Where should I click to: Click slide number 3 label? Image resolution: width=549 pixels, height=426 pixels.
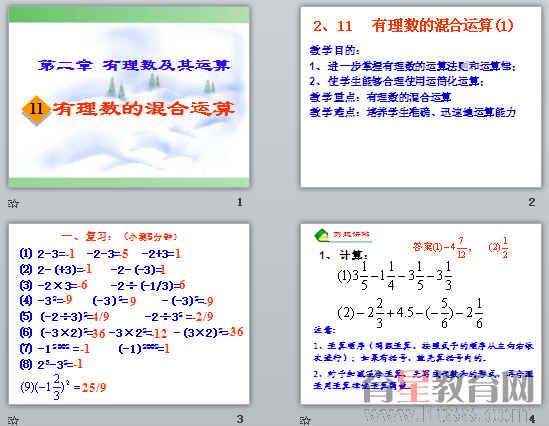coord(240,419)
